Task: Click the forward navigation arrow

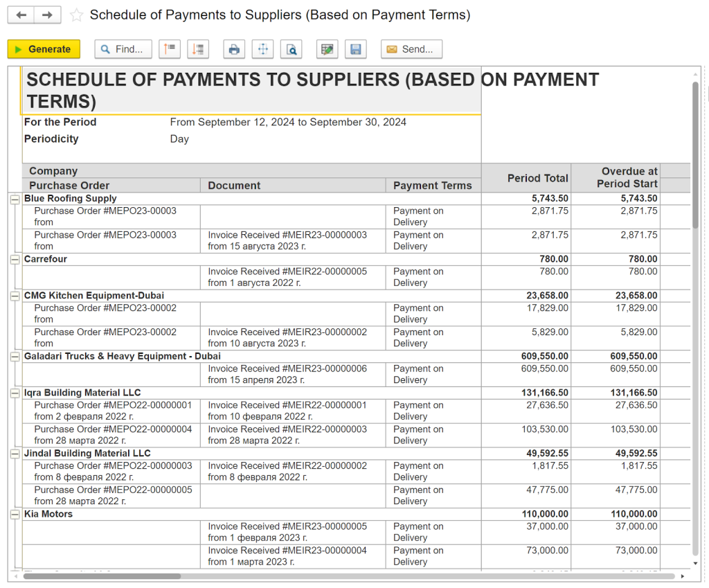Action: point(47,15)
